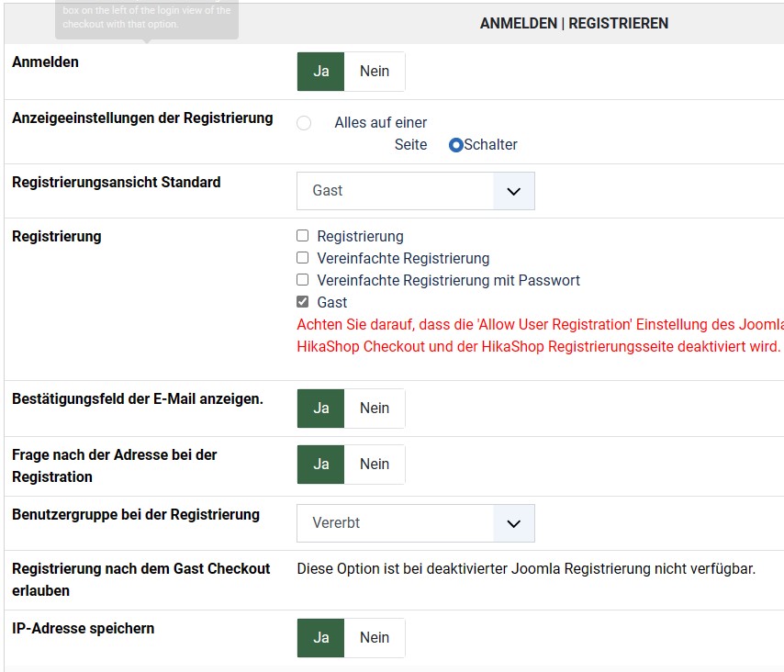Screen dimensions: 784x672
Task: Open Registrierungsansicht Standard dropdown showing Gast
Action: [396, 191]
